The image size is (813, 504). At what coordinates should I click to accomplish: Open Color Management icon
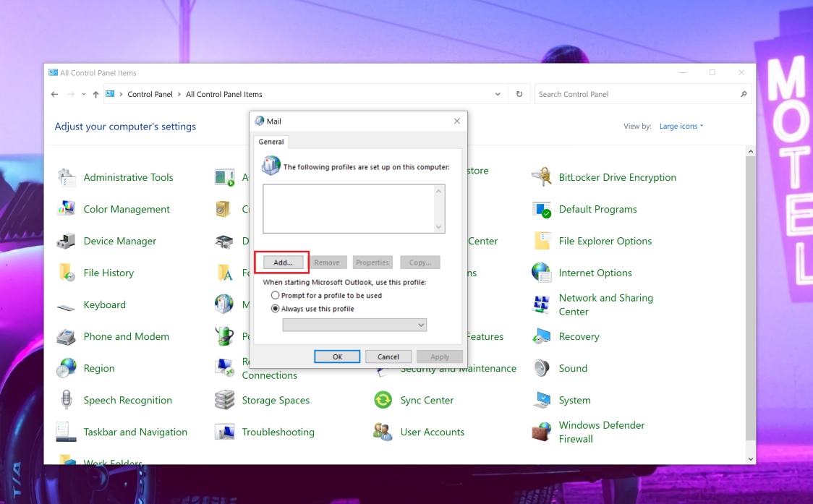(x=67, y=209)
